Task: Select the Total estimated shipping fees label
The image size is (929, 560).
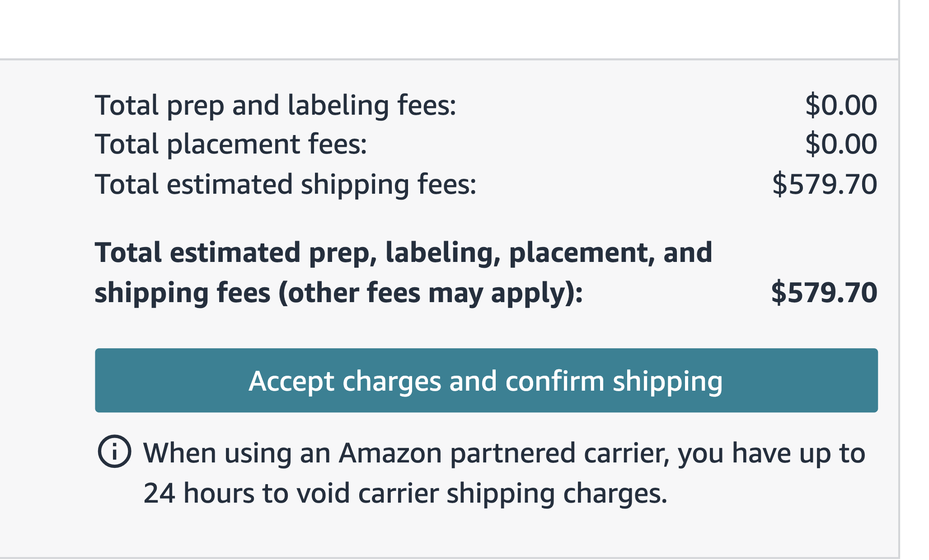Action: [x=286, y=184]
